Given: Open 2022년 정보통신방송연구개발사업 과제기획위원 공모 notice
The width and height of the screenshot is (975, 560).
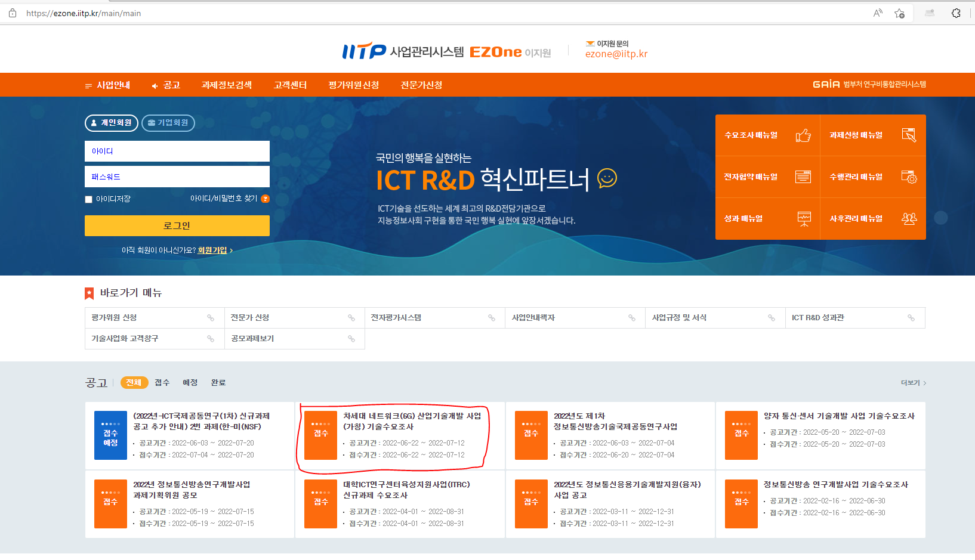Looking at the screenshot, I should coord(192,490).
